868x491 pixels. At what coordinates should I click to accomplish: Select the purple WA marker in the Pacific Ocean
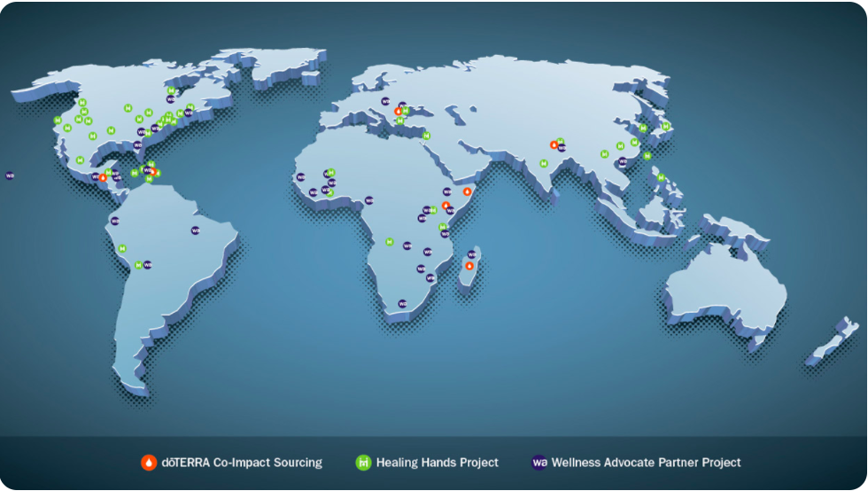(x=10, y=175)
